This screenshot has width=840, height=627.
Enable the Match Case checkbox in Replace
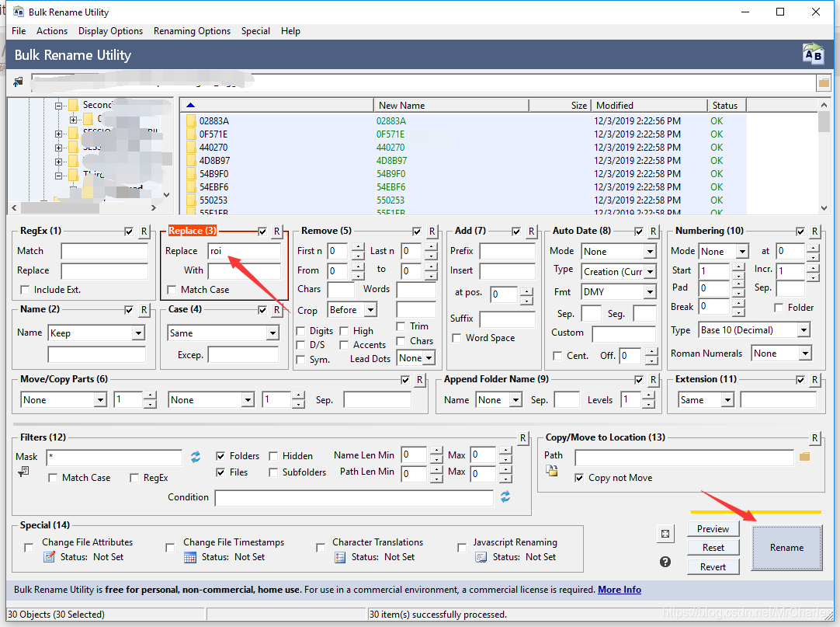172,290
